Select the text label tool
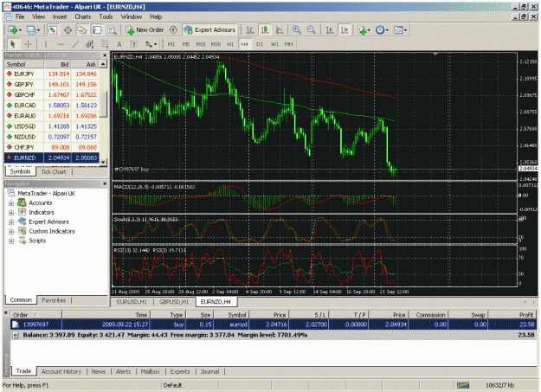The image size is (541, 392). point(119,44)
